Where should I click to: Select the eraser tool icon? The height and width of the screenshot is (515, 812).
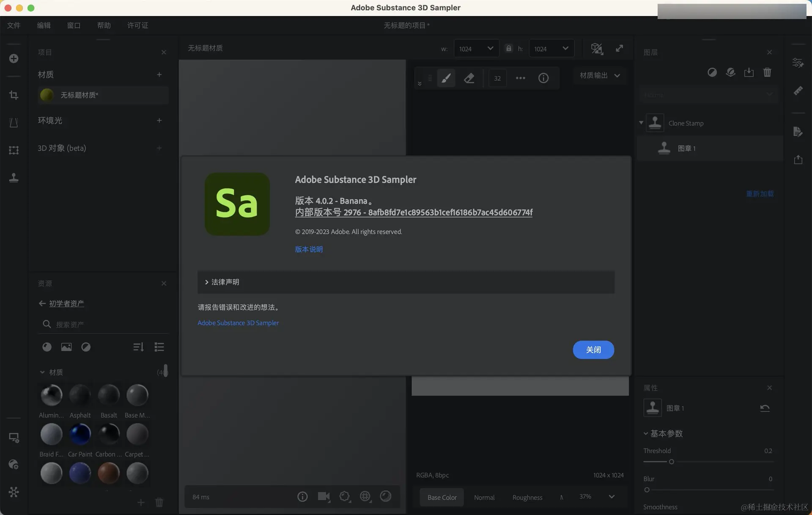click(469, 78)
